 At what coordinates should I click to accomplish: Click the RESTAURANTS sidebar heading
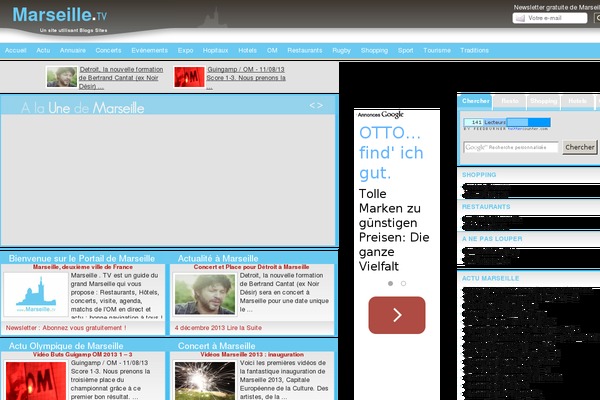tap(486, 207)
